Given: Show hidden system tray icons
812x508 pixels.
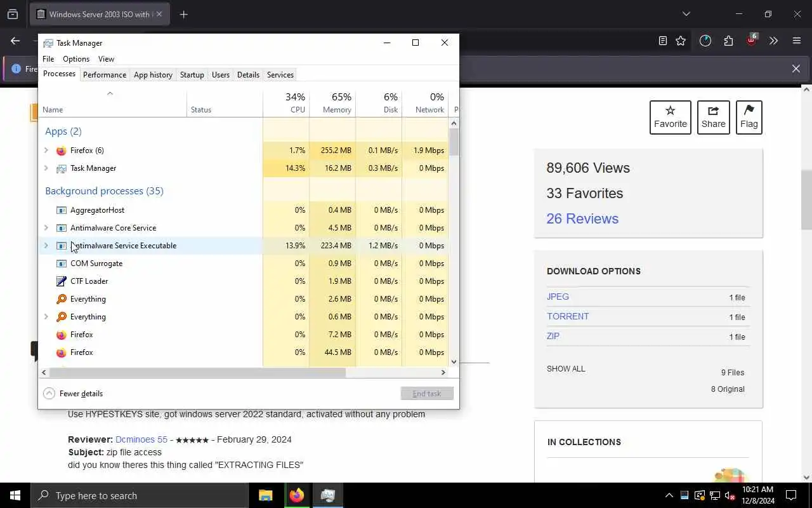Looking at the screenshot, I should (669, 495).
